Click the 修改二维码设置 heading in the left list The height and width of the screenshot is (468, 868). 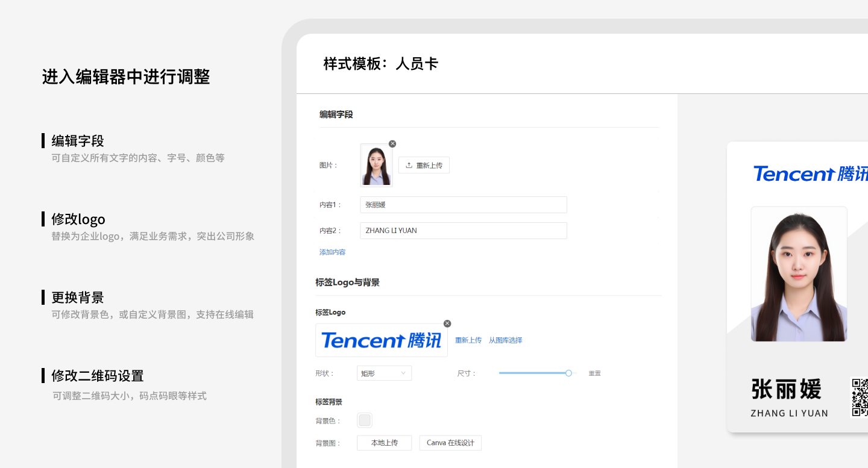98,376
